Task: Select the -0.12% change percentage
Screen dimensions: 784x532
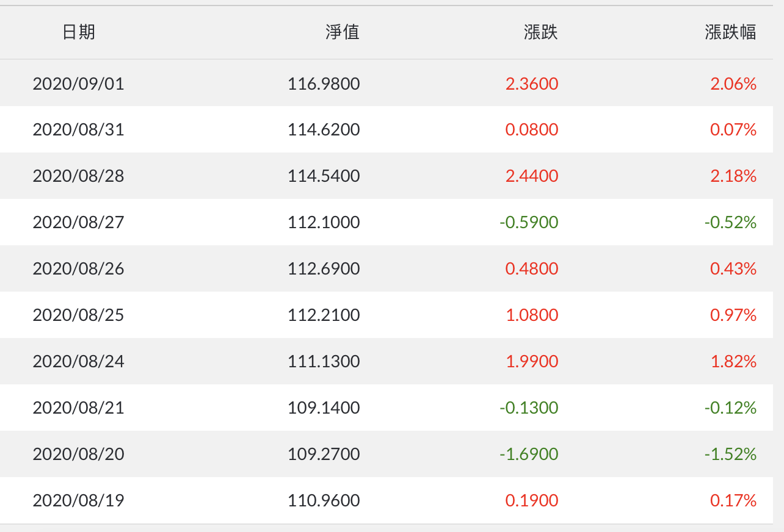Action: click(x=730, y=408)
